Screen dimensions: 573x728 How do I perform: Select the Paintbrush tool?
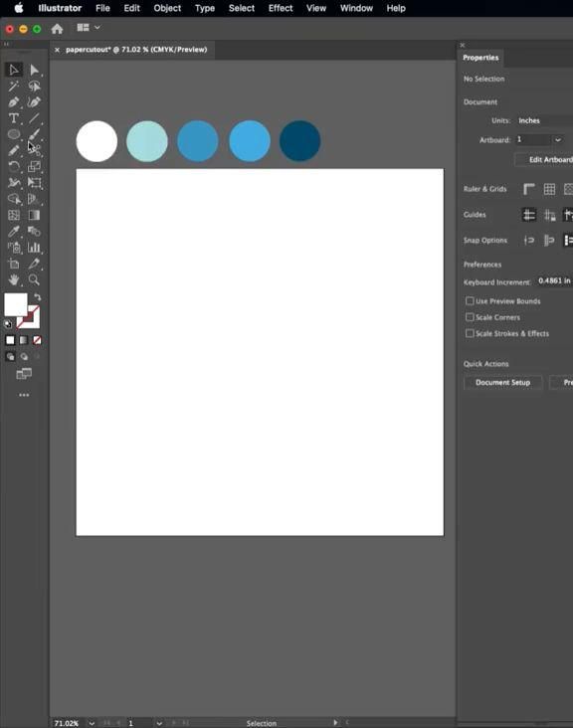[x=35, y=134]
